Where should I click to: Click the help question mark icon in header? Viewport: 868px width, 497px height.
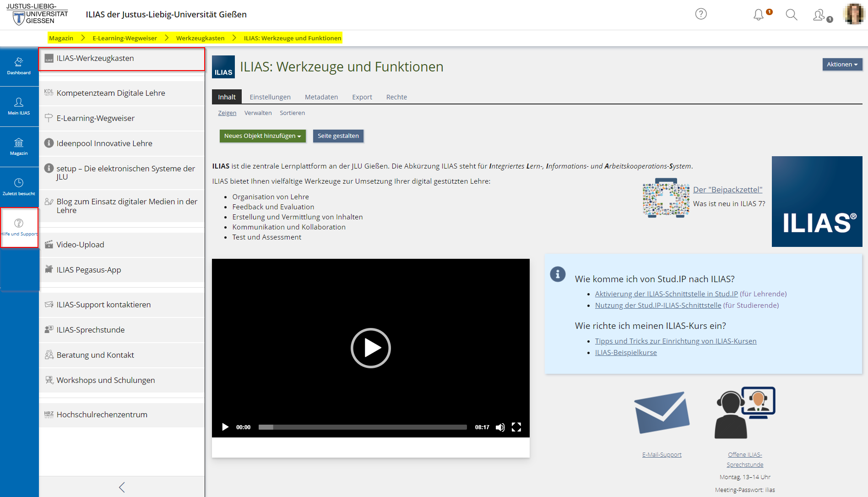(700, 14)
